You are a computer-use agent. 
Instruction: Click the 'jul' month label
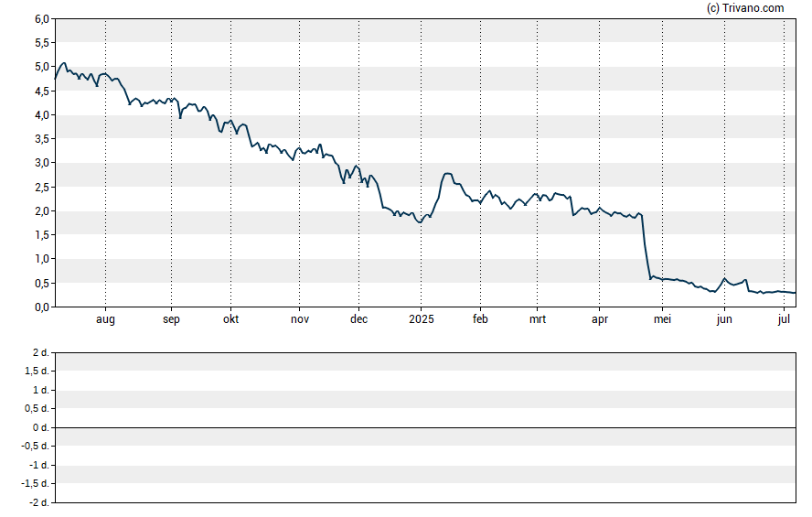click(784, 319)
